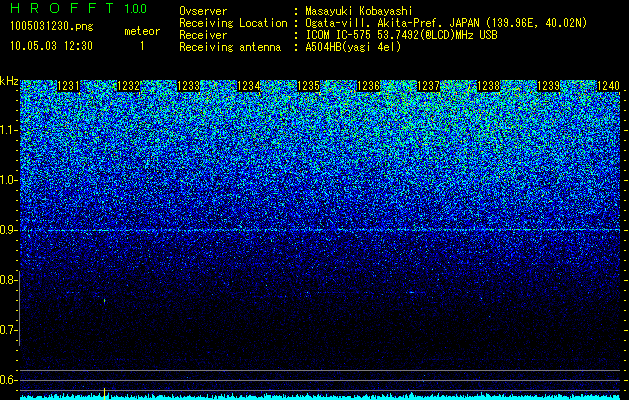This screenshot has height=400, width=629.
Task: Click the A504HB(yagi 4el) antenna text
Action: (x=353, y=47)
